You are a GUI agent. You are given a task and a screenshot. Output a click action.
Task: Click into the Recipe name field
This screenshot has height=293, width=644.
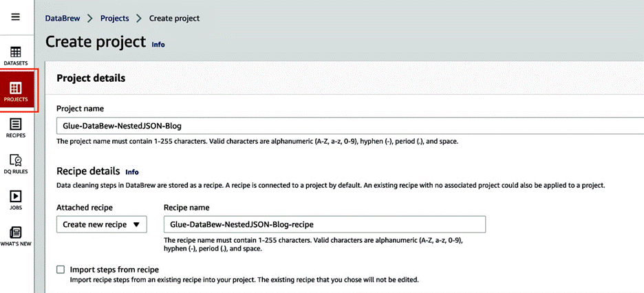(x=325, y=224)
